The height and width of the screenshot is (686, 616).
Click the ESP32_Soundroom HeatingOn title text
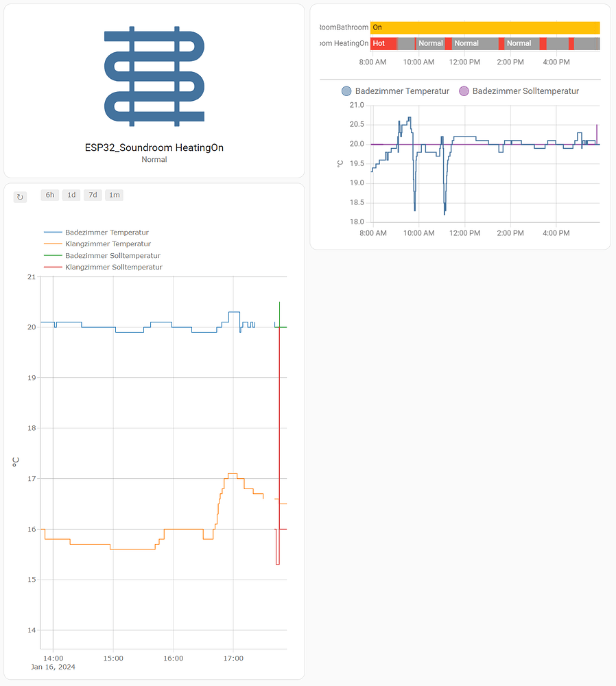154,147
